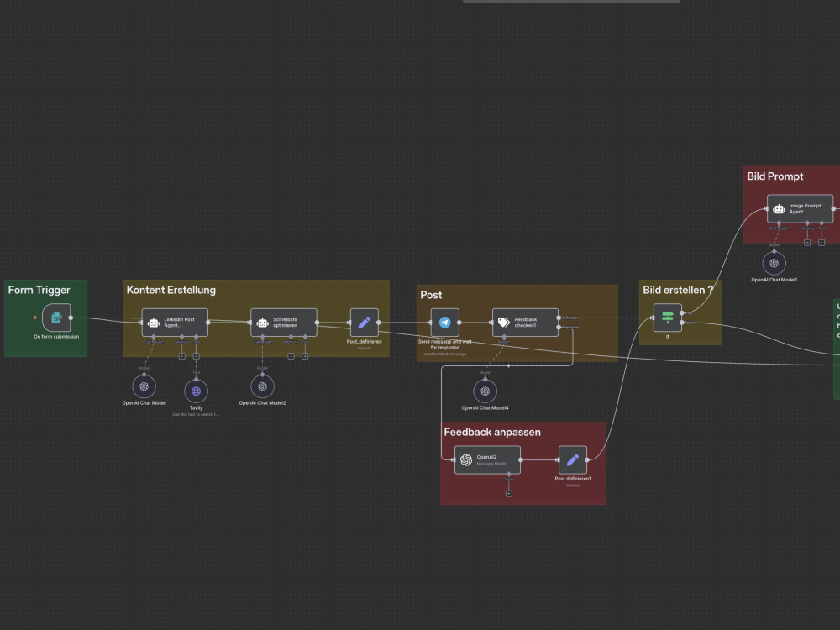The width and height of the screenshot is (840, 630).
Task: Select the OpenAI Chat Model2 sub-node
Action: pyautogui.click(x=262, y=386)
